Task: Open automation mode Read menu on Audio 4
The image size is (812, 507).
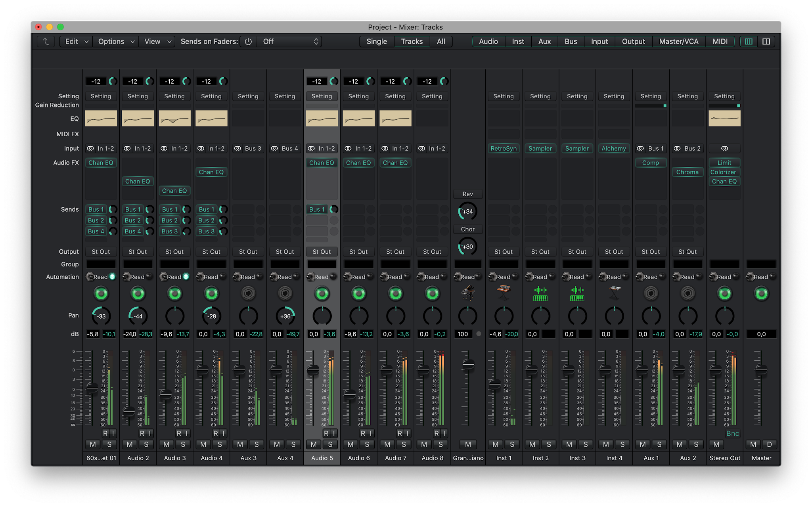Action: 211,277
